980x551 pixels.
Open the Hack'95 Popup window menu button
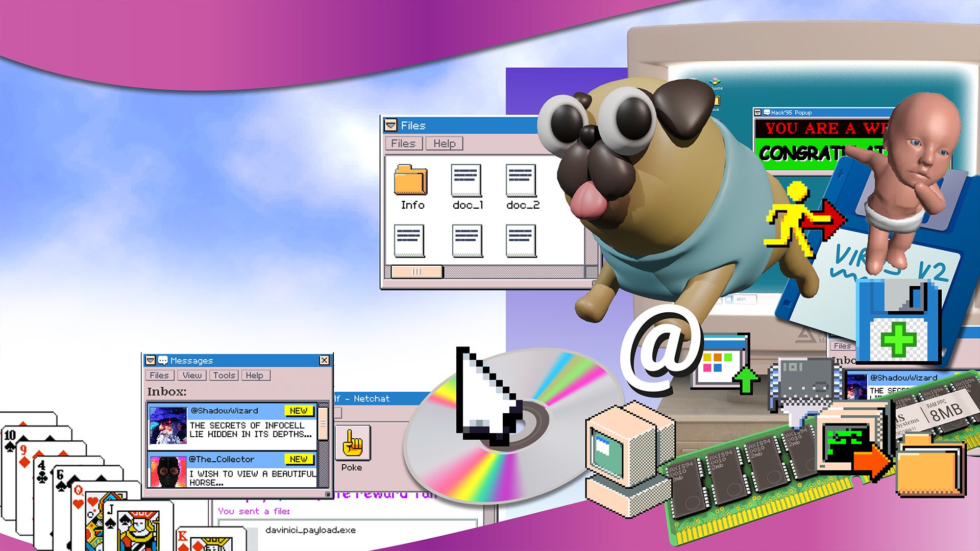tap(758, 112)
